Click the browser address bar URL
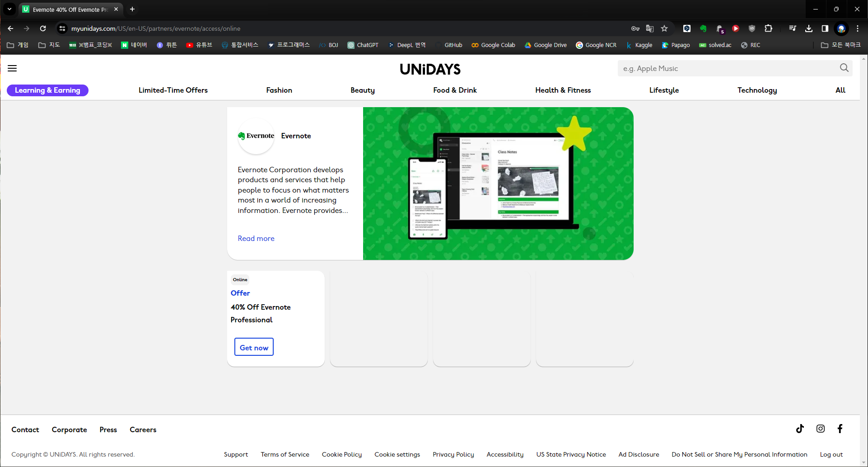The width and height of the screenshot is (868, 467). (x=156, y=28)
